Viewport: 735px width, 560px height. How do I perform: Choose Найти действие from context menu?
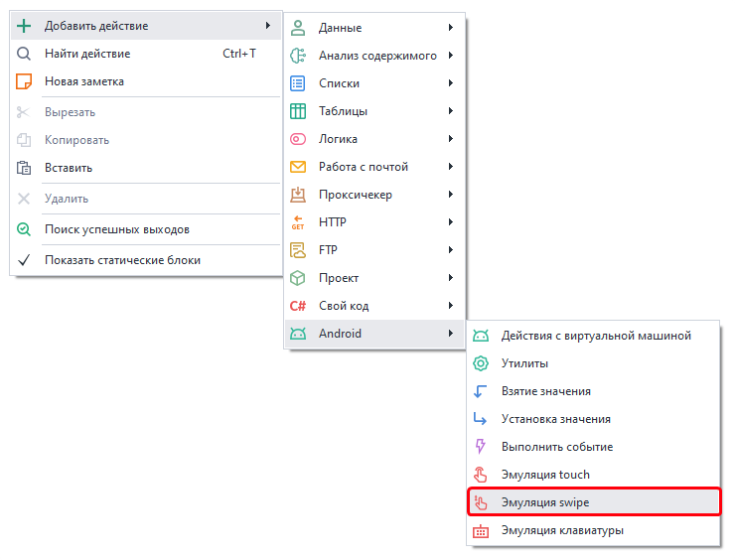click(x=87, y=54)
